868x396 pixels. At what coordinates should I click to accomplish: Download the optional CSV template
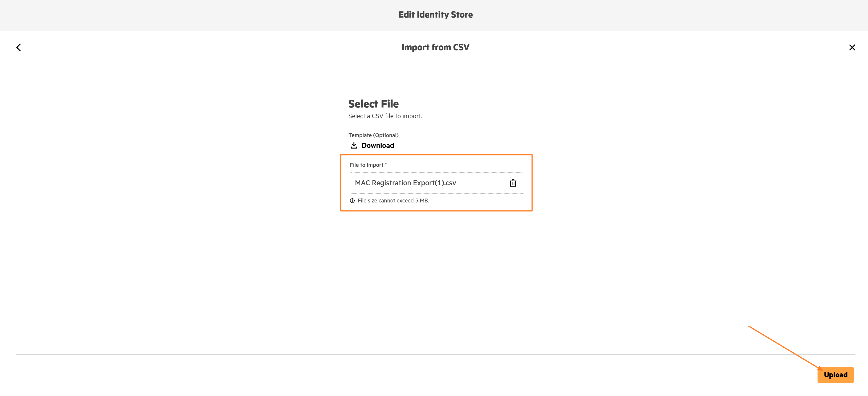pos(372,145)
